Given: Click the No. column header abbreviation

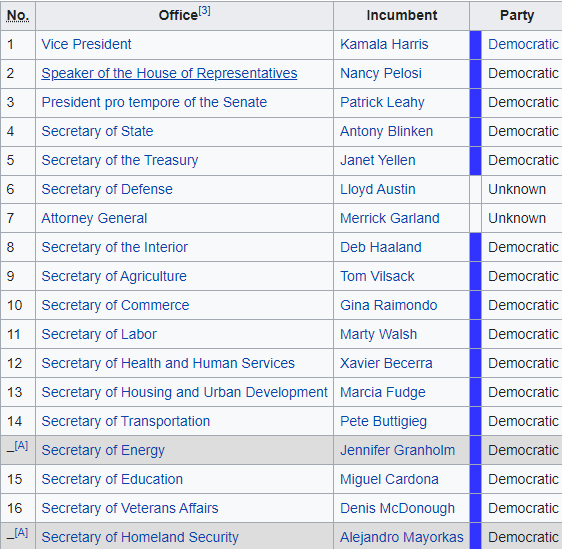Looking at the screenshot, I should (x=18, y=16).
